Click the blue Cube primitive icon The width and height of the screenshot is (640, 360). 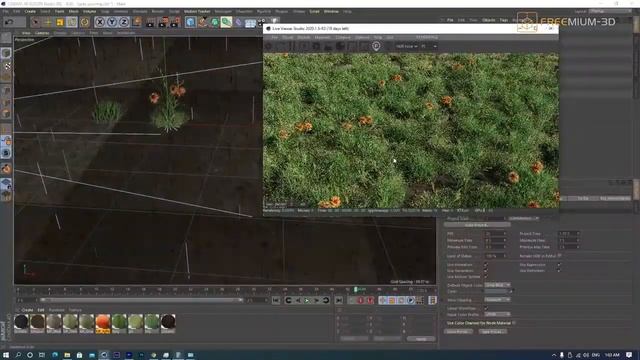coord(190,22)
